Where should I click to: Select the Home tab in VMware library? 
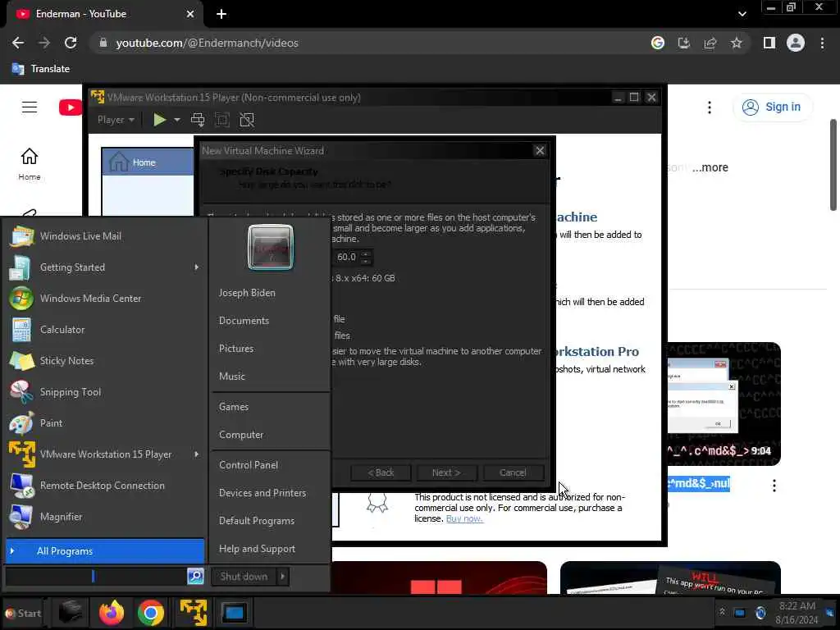pyautogui.click(x=148, y=162)
